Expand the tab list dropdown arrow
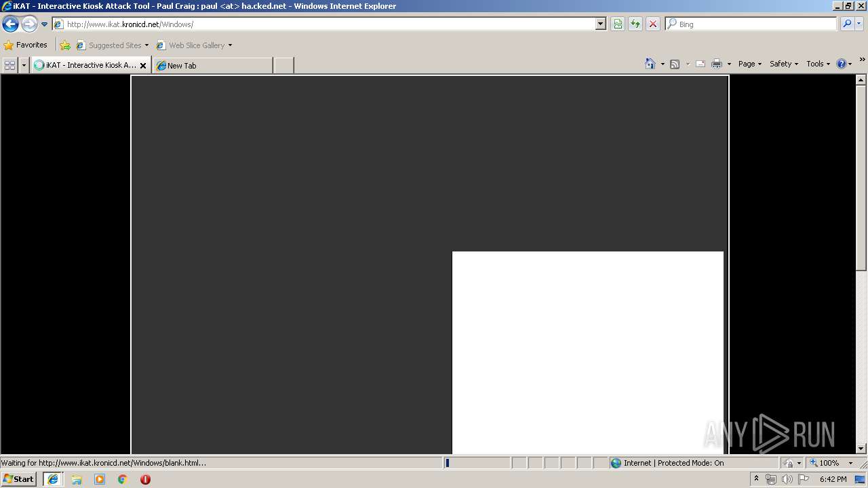The width and height of the screenshot is (868, 488). [x=24, y=65]
